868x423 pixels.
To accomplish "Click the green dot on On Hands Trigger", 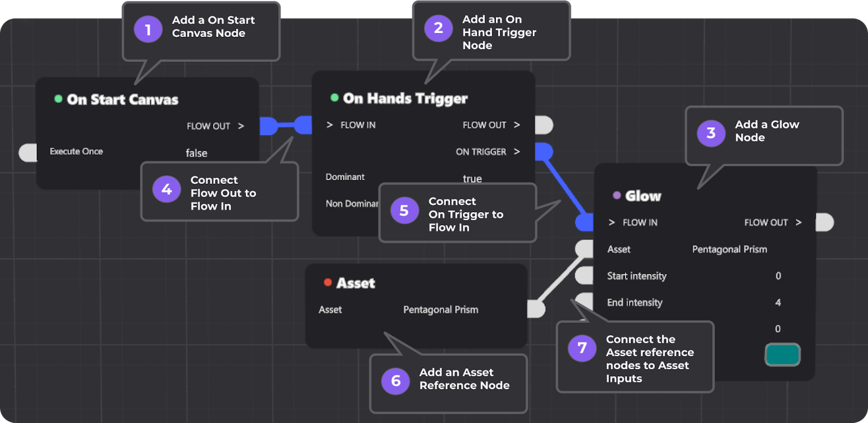I will [x=335, y=98].
